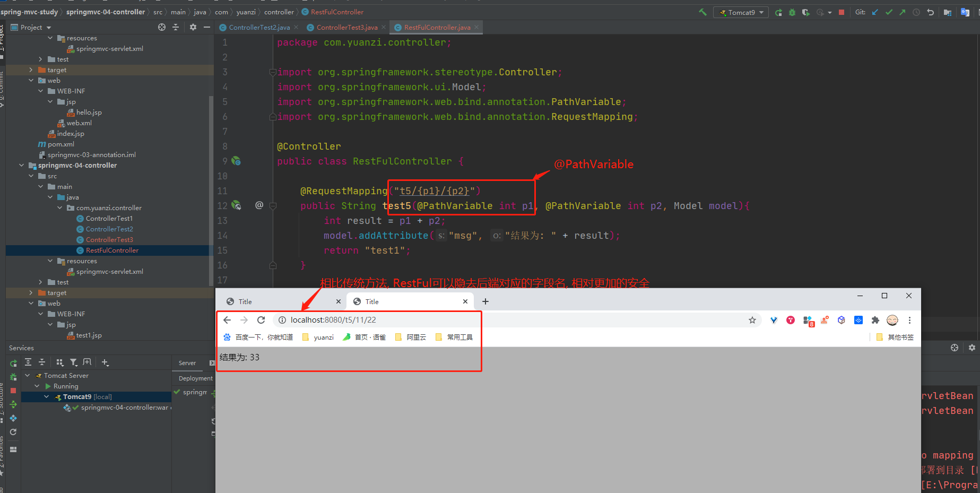Viewport: 980px width, 493px height.
Task: Reload the page in the browser
Action: 261,320
